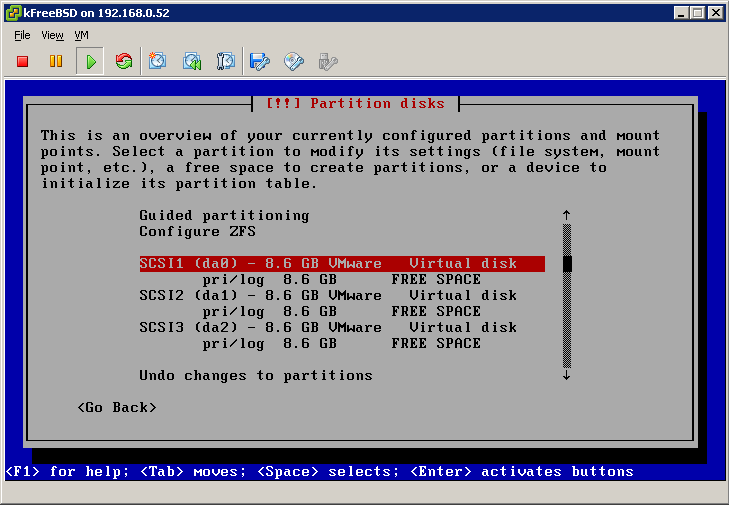
Task: Select the Guided partitioning entry
Action: tap(224, 216)
